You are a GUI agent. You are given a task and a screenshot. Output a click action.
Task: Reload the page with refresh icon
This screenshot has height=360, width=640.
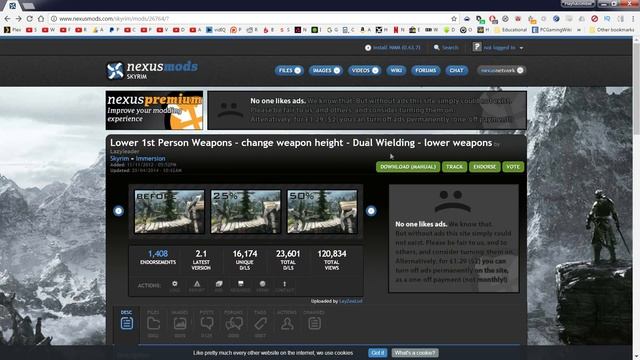click(29, 19)
